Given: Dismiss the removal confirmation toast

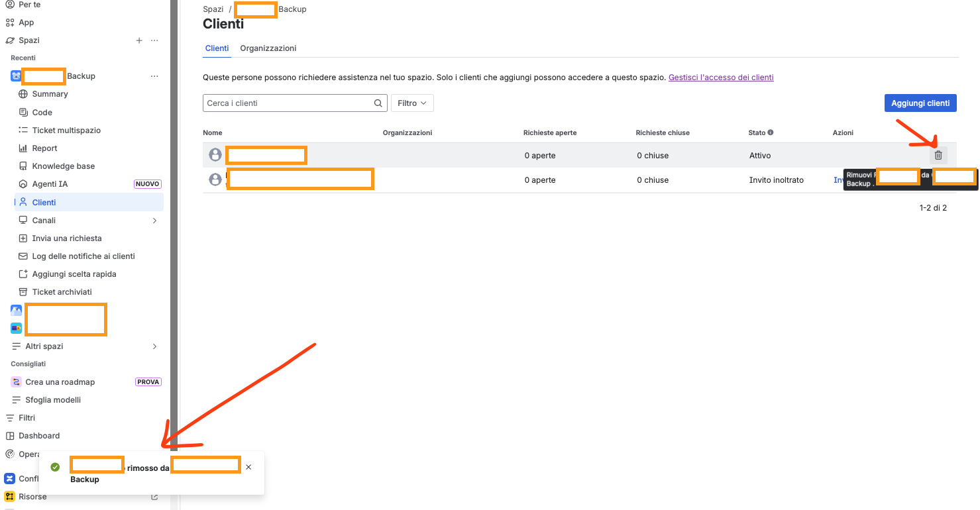Looking at the screenshot, I should tap(248, 467).
